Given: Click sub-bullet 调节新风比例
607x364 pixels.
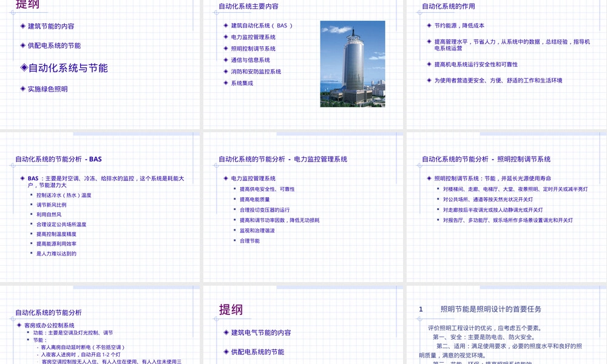Looking at the screenshot, I should (52, 205).
